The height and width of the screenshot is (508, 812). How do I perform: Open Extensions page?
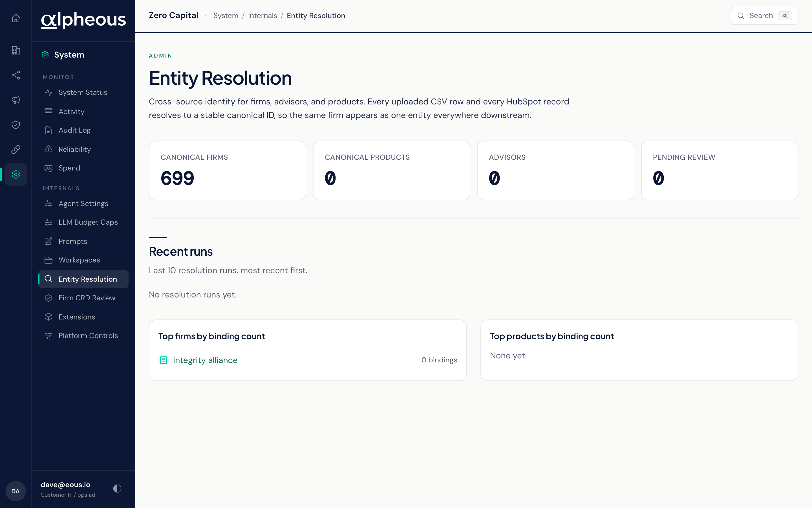[x=83, y=317]
